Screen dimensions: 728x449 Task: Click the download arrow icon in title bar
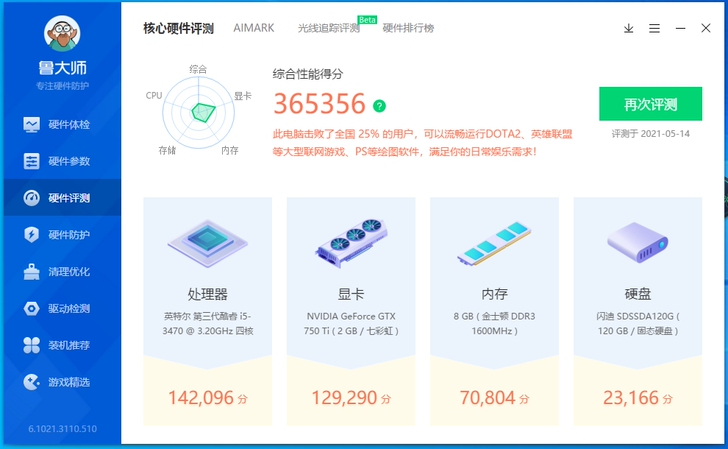pyautogui.click(x=629, y=28)
